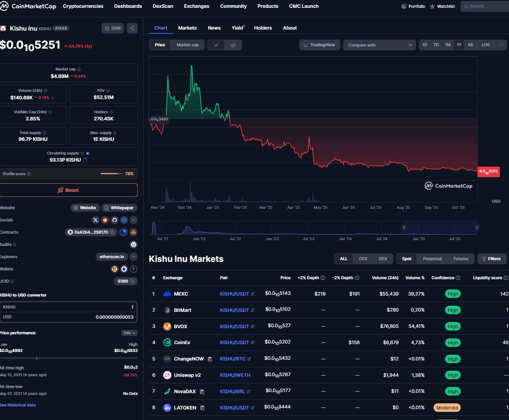Click the CoinMarketCap logo
The height and width of the screenshot is (420, 509).
28,6
